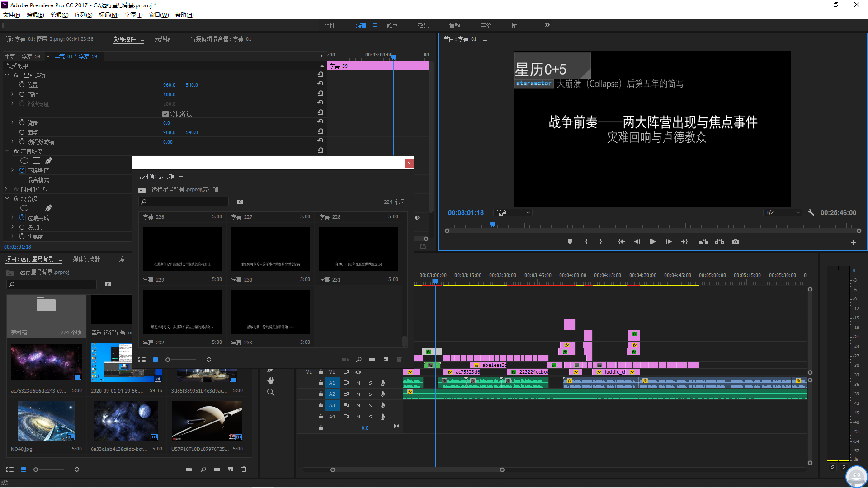
Task: Select the NO40.jpg thumbnail
Action: point(47,421)
